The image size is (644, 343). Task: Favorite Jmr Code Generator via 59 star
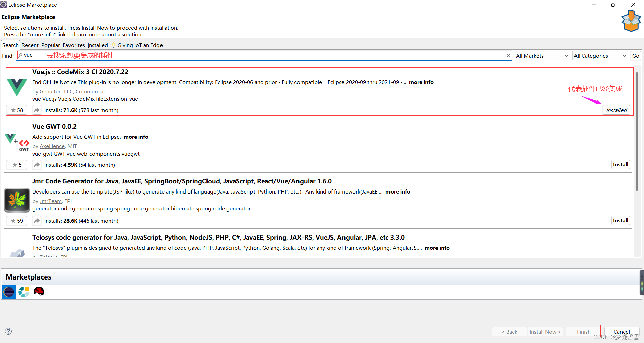coord(17,221)
